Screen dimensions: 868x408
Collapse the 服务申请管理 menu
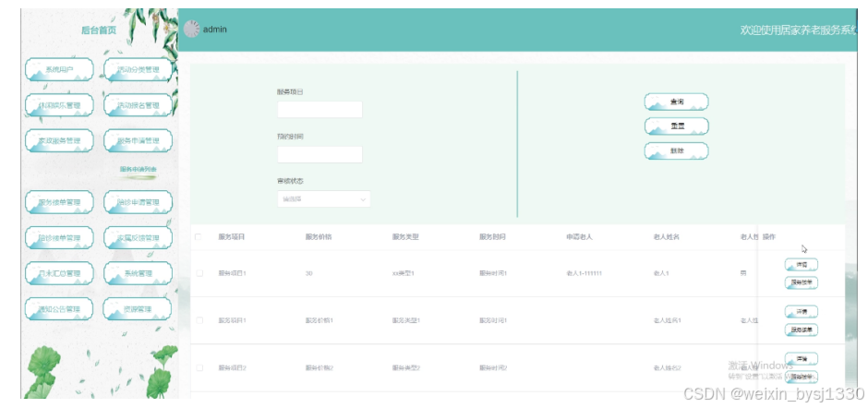(138, 140)
